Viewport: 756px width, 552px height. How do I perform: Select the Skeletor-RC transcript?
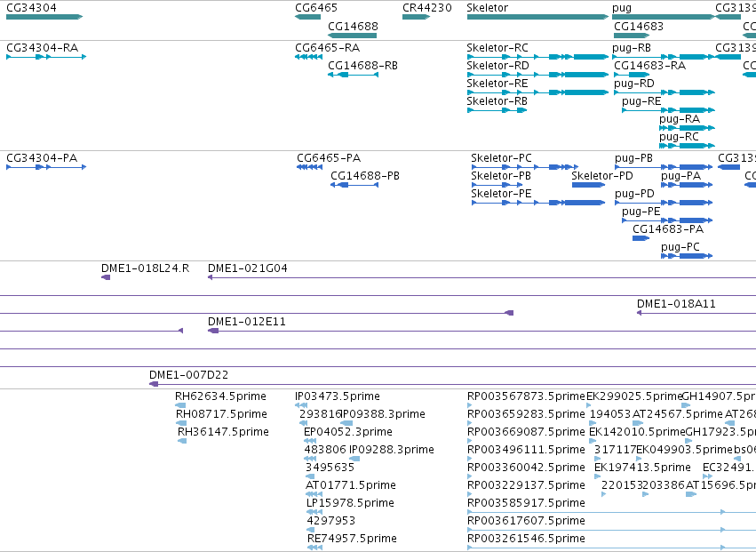537,57
